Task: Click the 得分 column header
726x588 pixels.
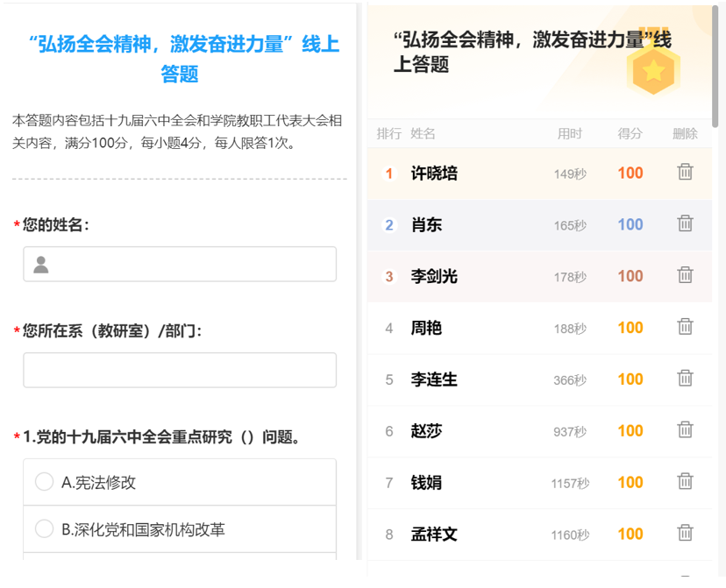Action: (630, 133)
